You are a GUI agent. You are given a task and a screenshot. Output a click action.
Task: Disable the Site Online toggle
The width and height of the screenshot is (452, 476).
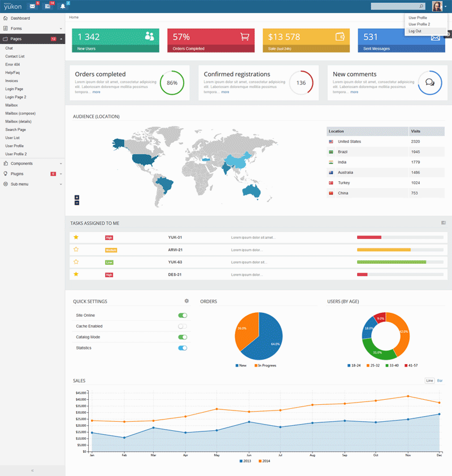[182, 315]
